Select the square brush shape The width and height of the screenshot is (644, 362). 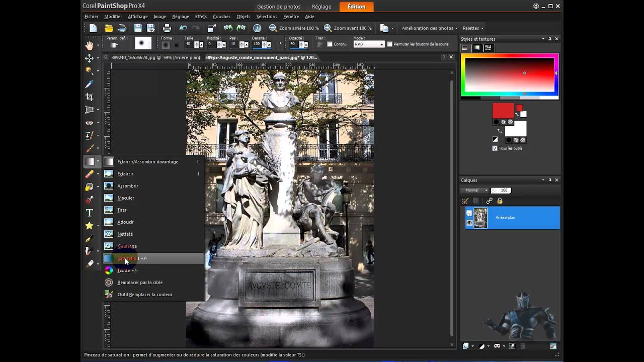click(176, 45)
